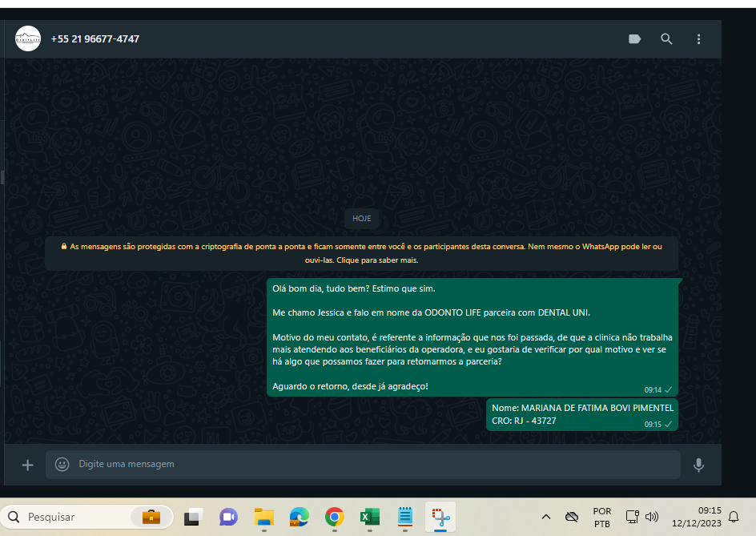Open Notepad from the taskbar
Screen dimensions: 756x536
point(405,517)
